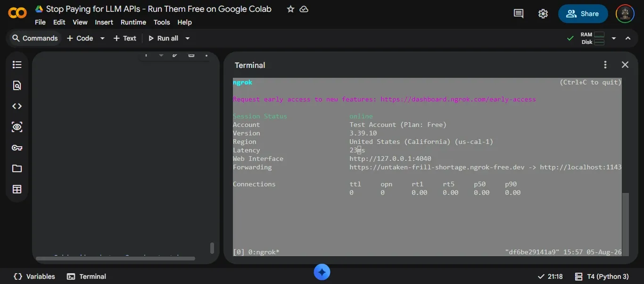Screen dimensions: 644x284
Task: Open the Data table sidebar icon
Action: tap(17, 189)
